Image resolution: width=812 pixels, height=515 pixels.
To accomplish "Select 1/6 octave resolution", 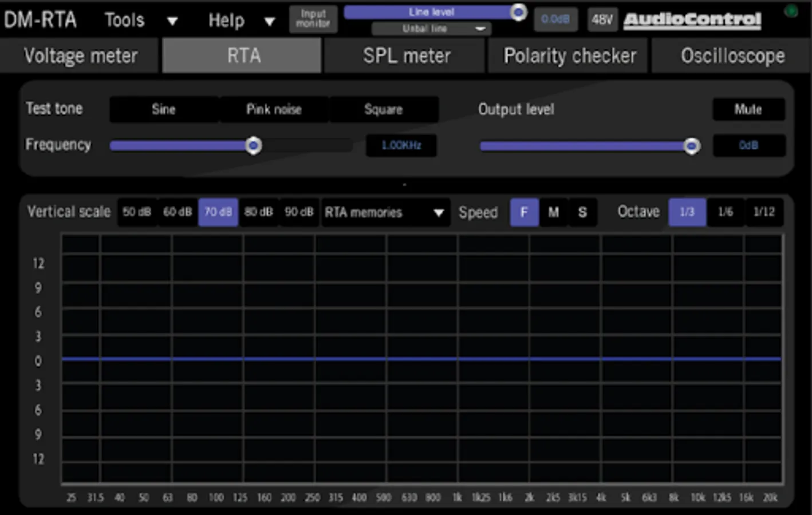I will coord(726,212).
